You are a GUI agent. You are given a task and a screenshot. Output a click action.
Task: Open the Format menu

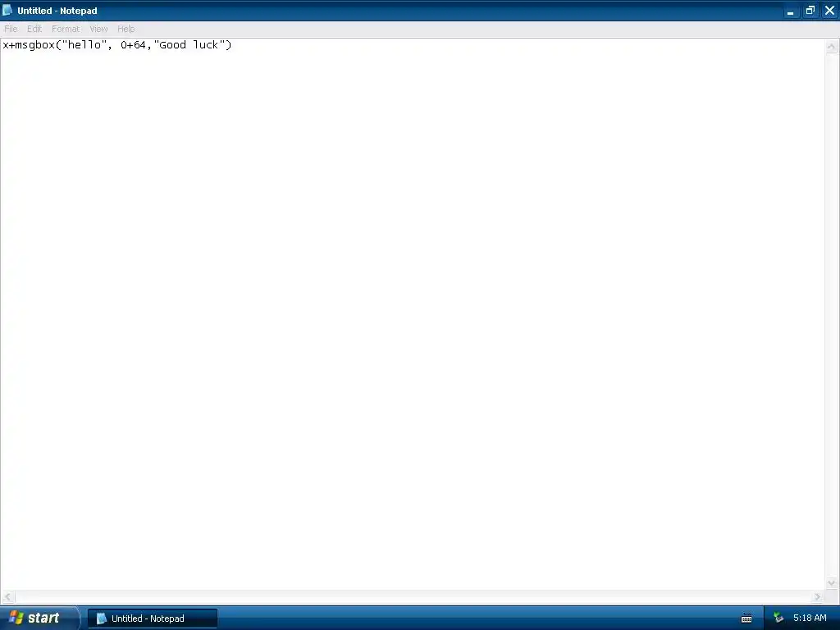point(66,29)
